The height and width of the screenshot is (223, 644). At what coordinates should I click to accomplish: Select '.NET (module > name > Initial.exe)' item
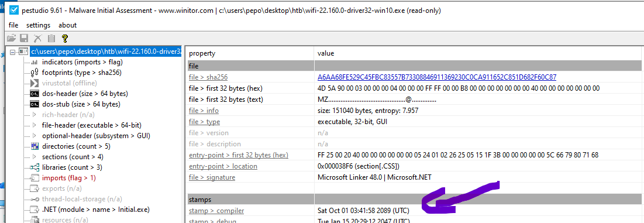click(x=96, y=210)
